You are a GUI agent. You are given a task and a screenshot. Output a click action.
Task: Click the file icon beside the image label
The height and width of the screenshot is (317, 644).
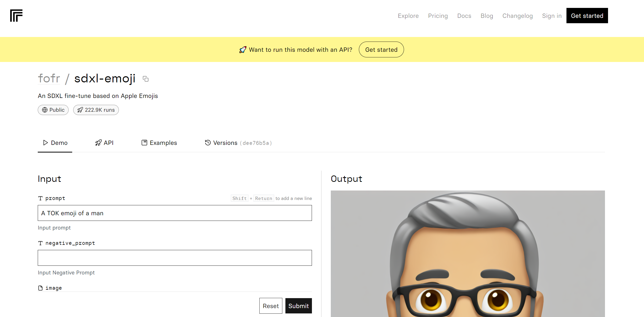coord(40,288)
